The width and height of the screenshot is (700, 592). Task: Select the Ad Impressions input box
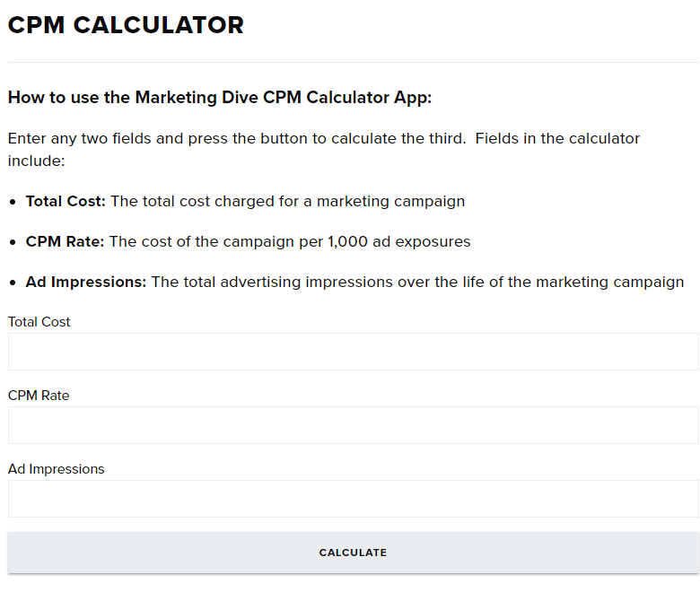point(353,499)
